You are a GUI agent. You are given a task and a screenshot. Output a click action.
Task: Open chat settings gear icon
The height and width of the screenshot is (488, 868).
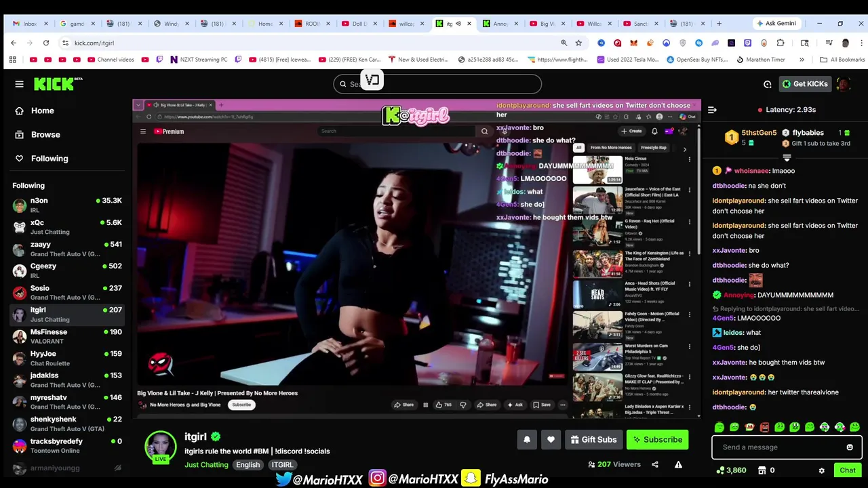point(821,470)
